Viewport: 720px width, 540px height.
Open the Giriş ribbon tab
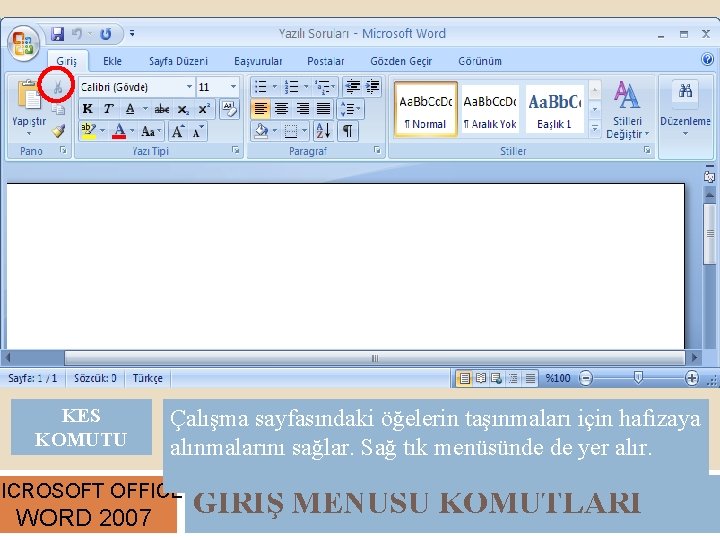click(67, 61)
